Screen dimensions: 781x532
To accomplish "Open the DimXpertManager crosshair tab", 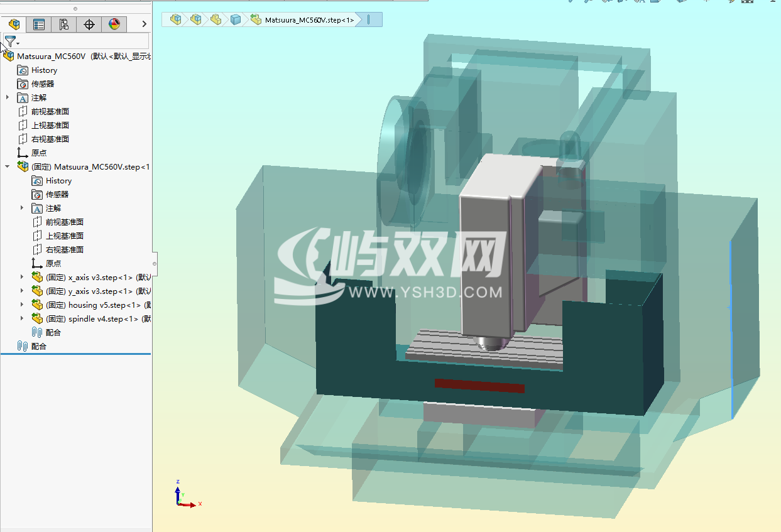I will point(89,24).
